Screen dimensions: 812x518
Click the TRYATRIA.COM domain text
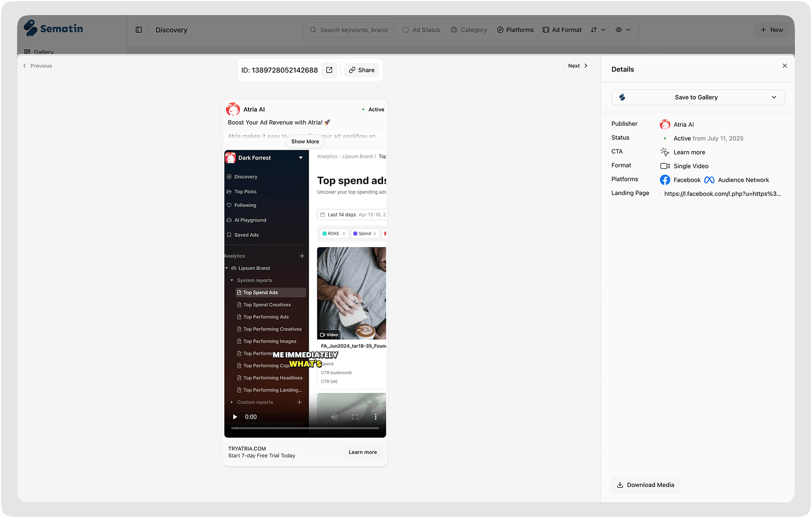click(247, 449)
